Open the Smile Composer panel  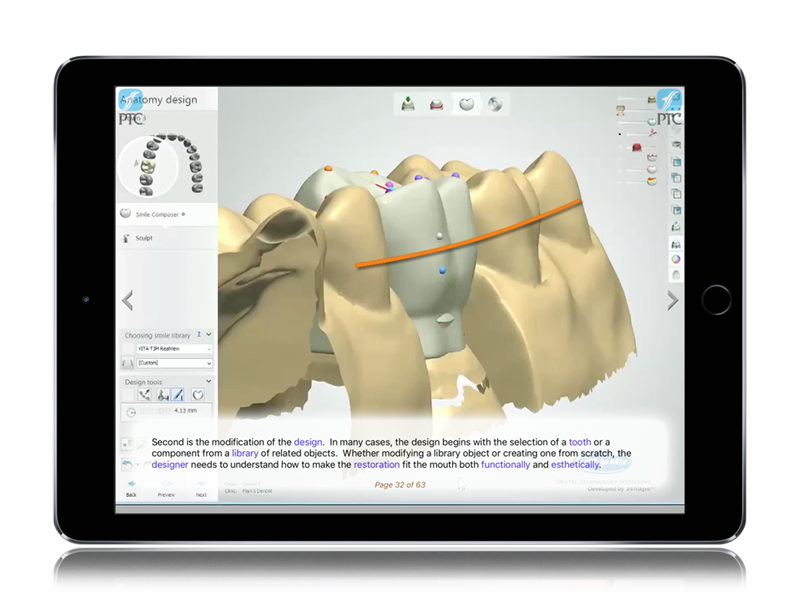tap(160, 213)
